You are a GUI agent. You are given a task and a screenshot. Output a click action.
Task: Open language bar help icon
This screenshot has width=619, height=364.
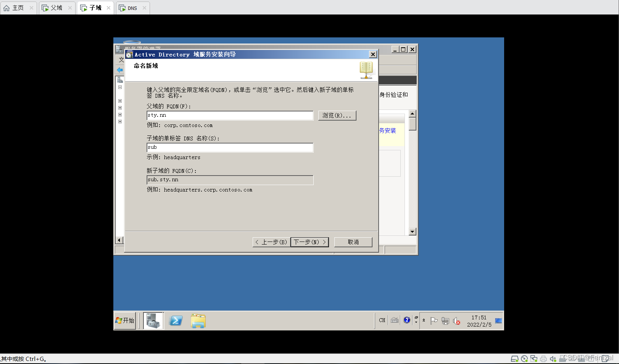click(407, 320)
